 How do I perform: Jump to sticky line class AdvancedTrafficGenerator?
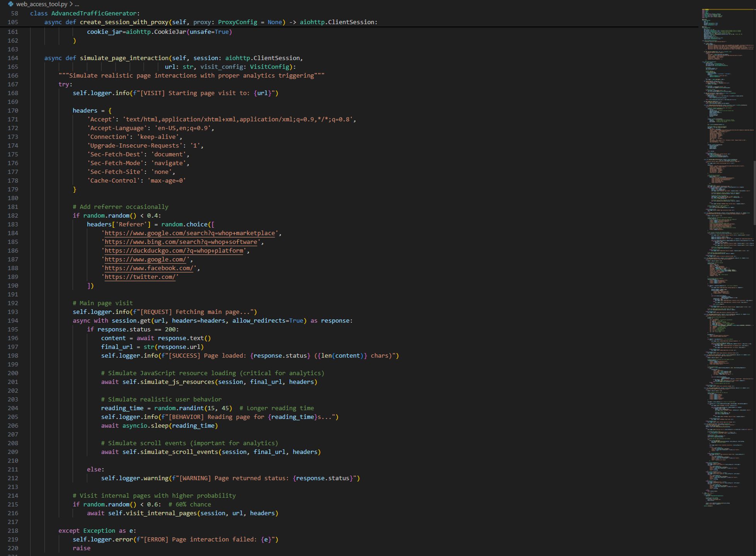point(85,14)
